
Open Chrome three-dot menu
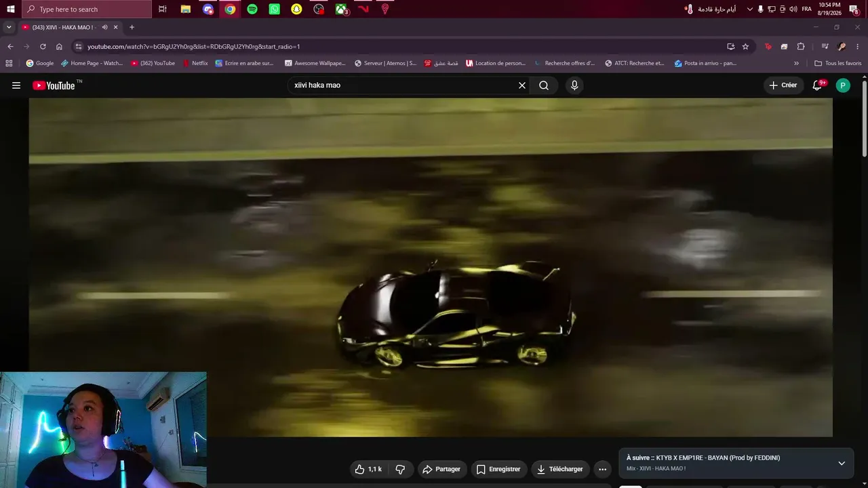pos(858,47)
